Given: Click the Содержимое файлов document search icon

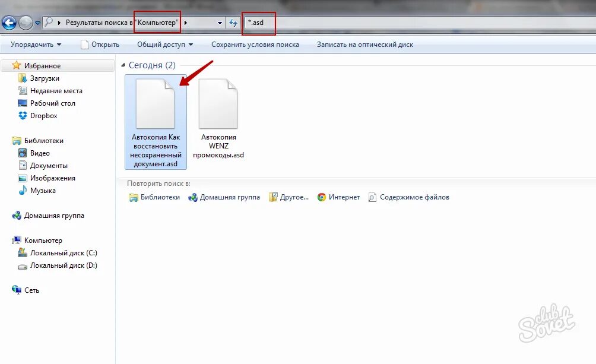Looking at the screenshot, I should [x=372, y=197].
